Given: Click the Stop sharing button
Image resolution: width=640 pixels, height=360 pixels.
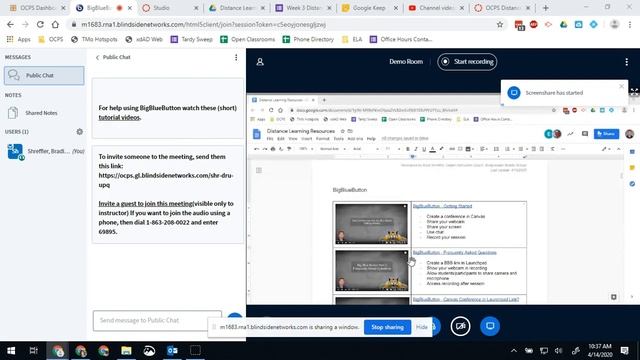Looking at the screenshot, I should point(387,327).
